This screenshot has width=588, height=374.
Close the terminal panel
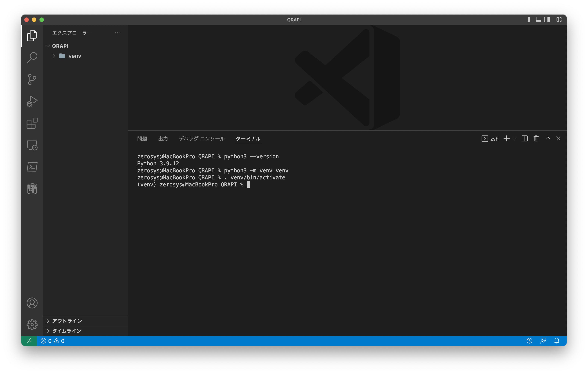point(558,138)
